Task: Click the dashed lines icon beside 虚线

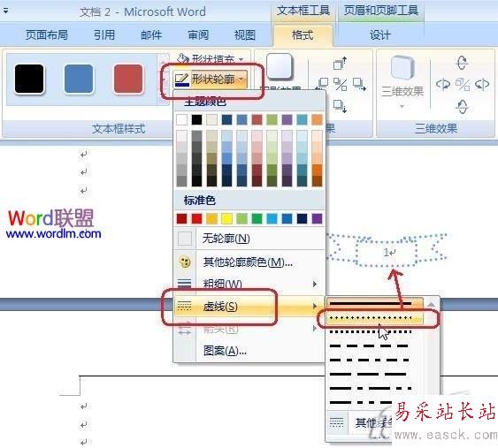Action: pos(185,306)
